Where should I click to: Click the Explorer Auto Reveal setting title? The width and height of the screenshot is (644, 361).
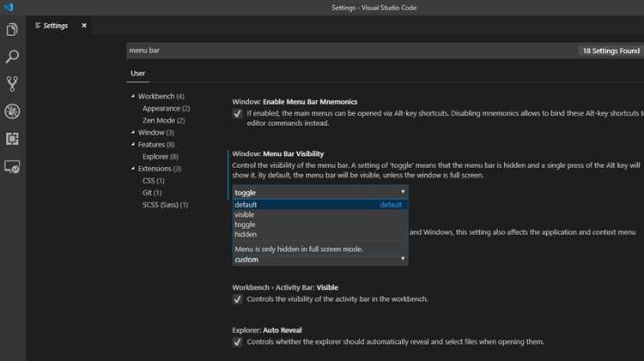(267, 330)
